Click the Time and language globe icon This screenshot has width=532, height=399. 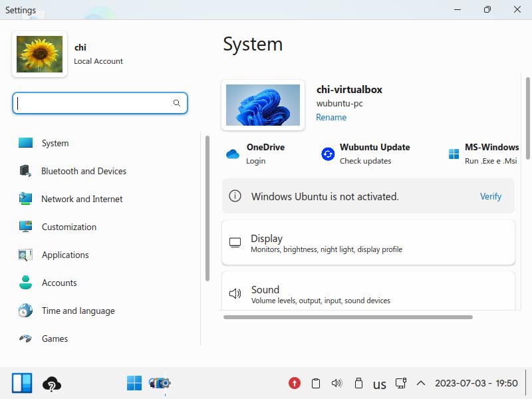[25, 311]
